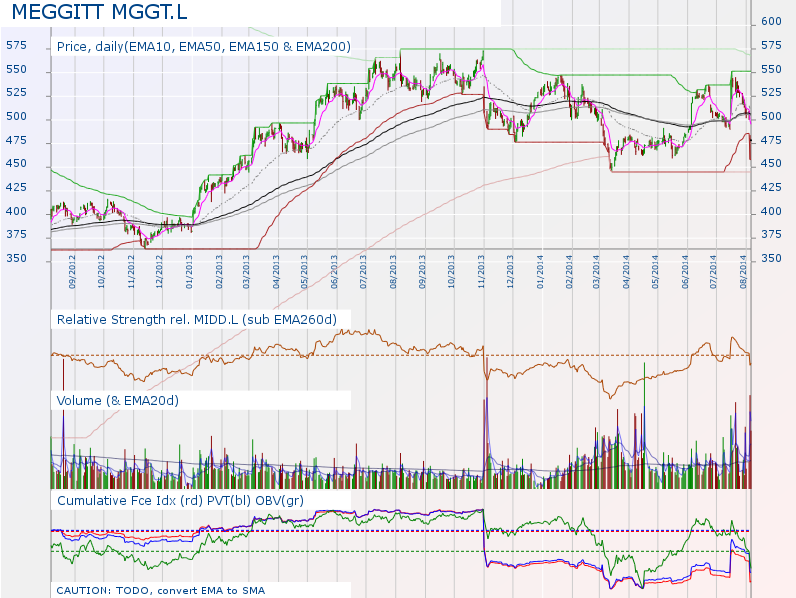The width and height of the screenshot is (796, 598).
Task: Click the 04/2013 date axis label
Action: tap(276, 273)
